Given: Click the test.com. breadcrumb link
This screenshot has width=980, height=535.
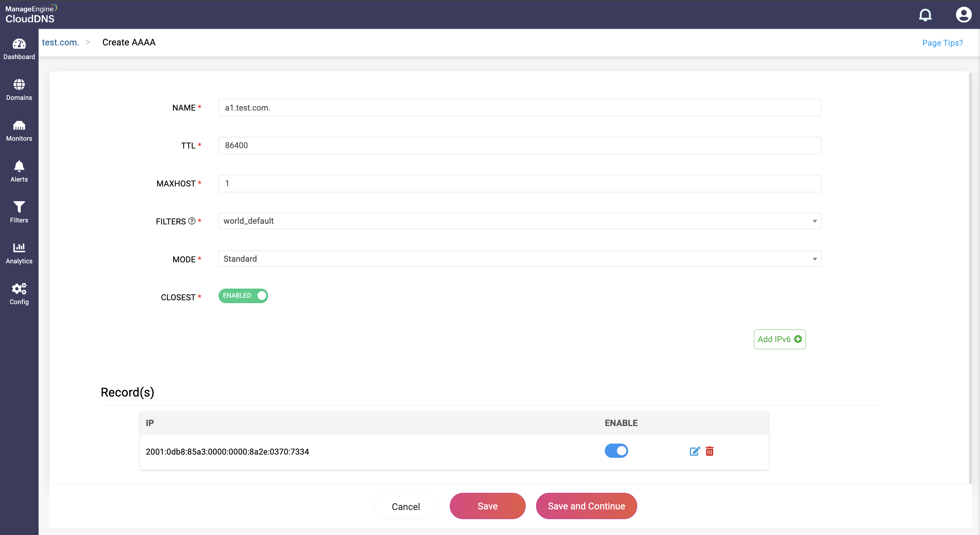Looking at the screenshot, I should [61, 42].
